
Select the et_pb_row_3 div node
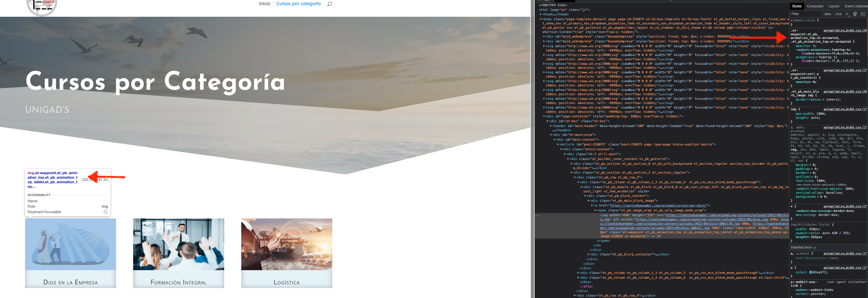click(610, 178)
